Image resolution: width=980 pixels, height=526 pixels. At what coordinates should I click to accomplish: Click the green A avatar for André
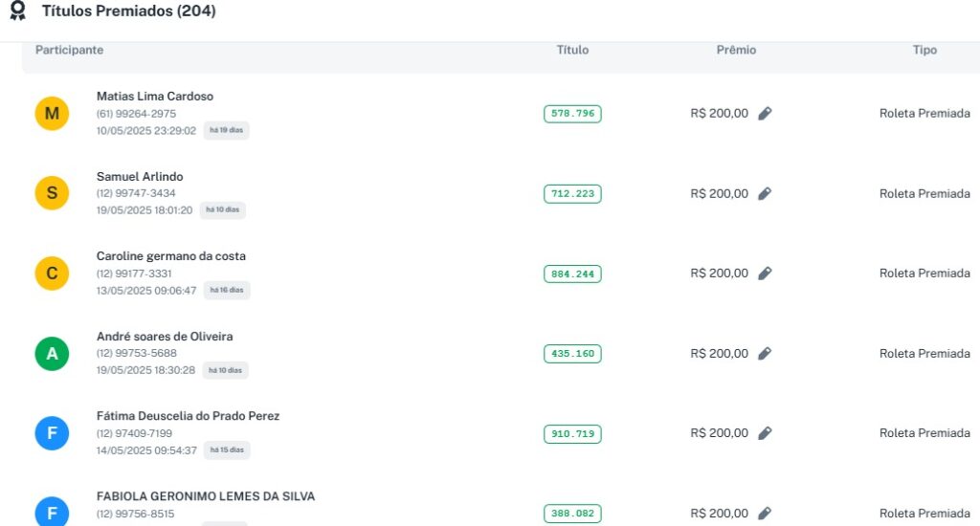tap(52, 354)
